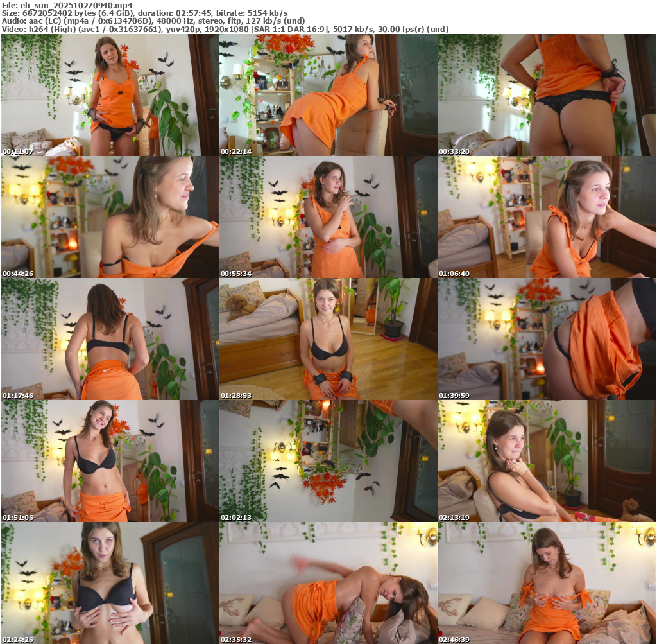
Task: Pick the frame stamped 02:35:32
Action: (x=328, y=583)
